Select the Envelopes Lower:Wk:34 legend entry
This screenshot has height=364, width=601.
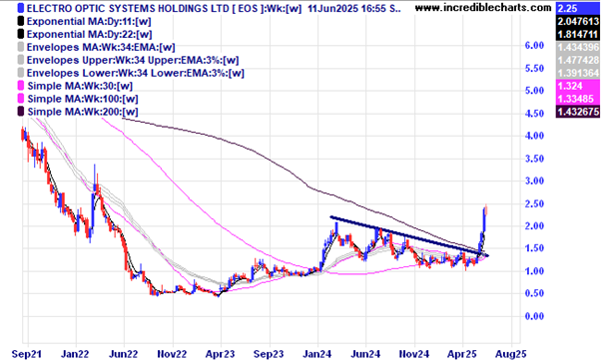point(136,73)
